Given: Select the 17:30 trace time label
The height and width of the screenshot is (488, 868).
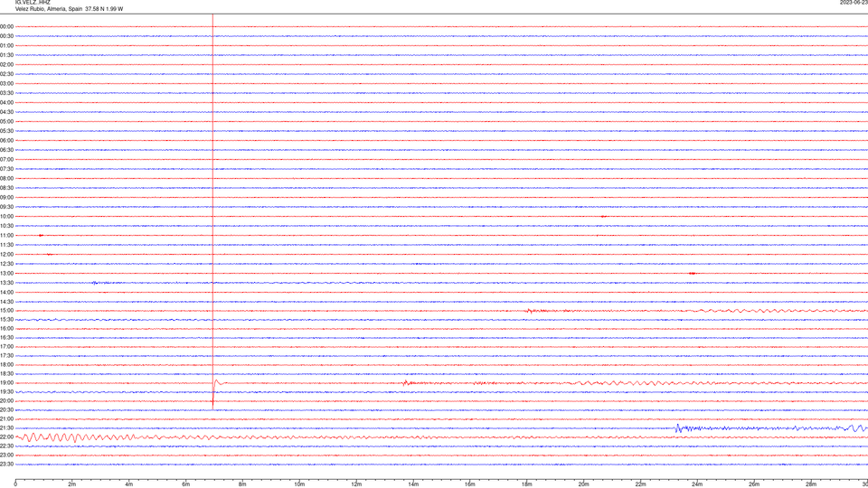Looking at the screenshot, I should coord(6,356).
